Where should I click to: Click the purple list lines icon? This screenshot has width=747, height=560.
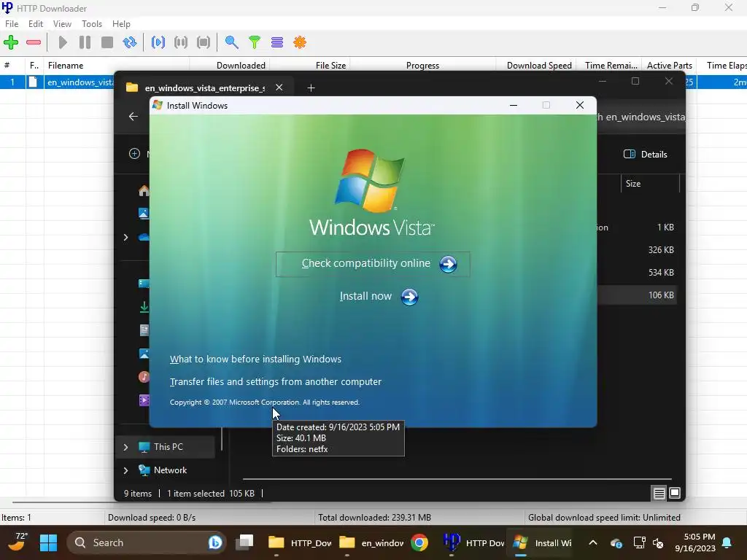pos(276,42)
